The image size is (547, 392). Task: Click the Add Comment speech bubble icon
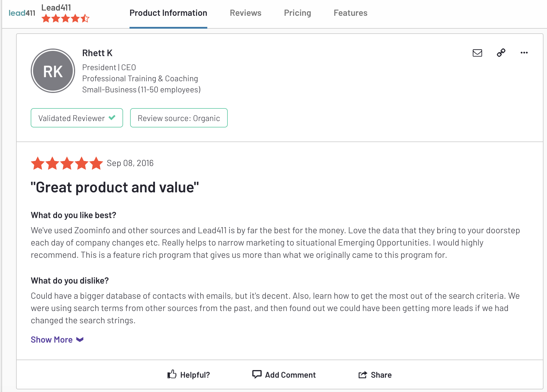[257, 374]
